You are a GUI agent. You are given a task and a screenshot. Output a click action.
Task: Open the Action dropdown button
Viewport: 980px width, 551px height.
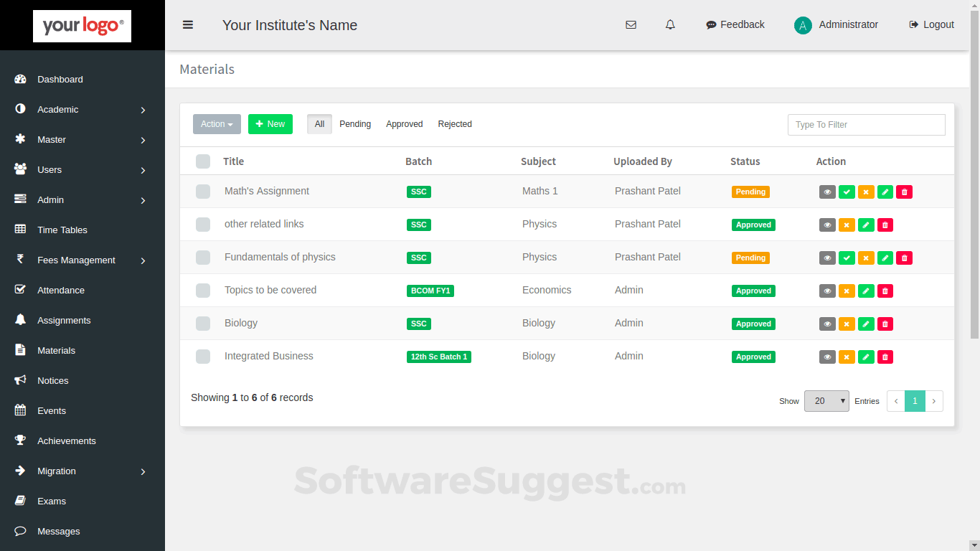click(x=217, y=124)
